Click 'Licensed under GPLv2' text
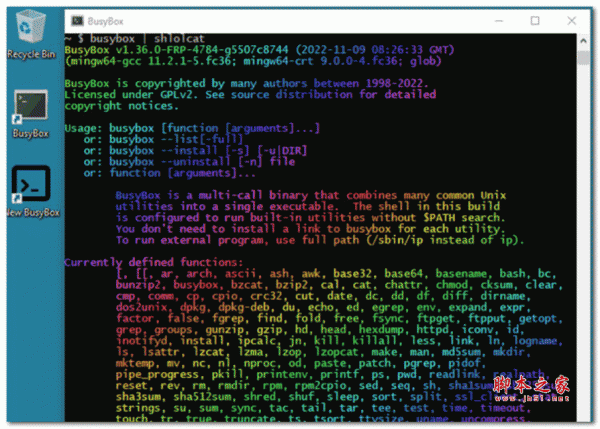Image resolution: width=600 pixels, height=429 pixels. point(129,95)
